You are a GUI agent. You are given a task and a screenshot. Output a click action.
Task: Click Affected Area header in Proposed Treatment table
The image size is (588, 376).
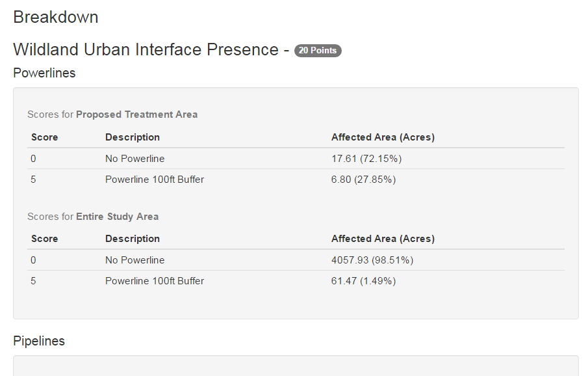[383, 137]
